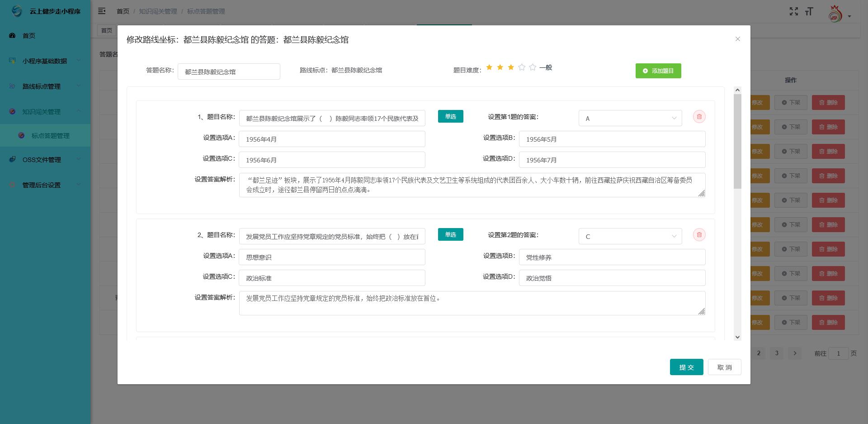Expand the 路线标点管理 sidebar menu

pos(45,86)
